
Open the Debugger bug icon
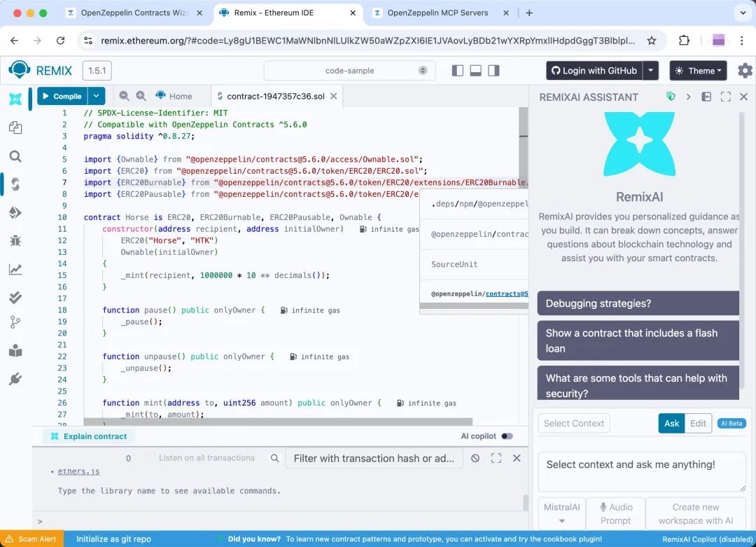(x=15, y=241)
